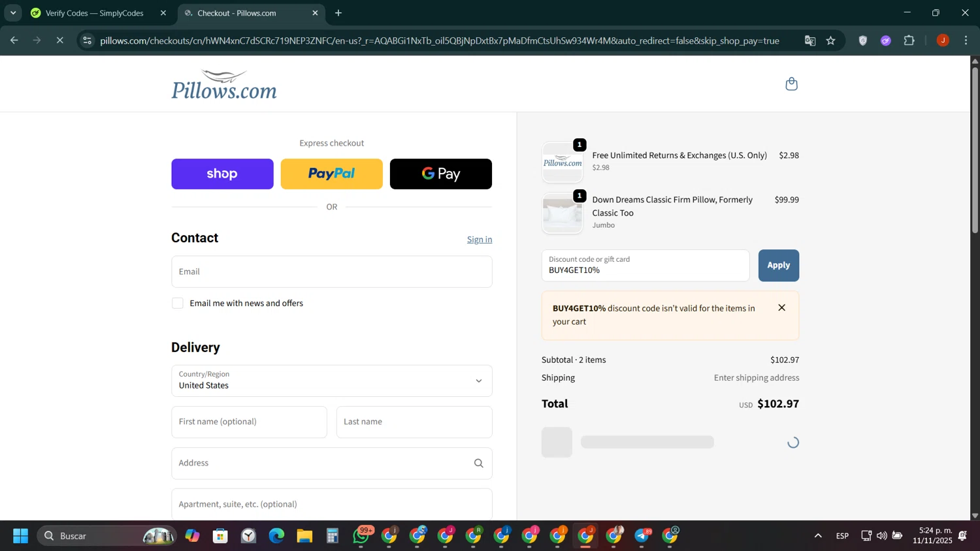Screen dimensions: 980x551
Task: Switch to Verify Codes — SimplyCodes tab
Action: coord(95,13)
